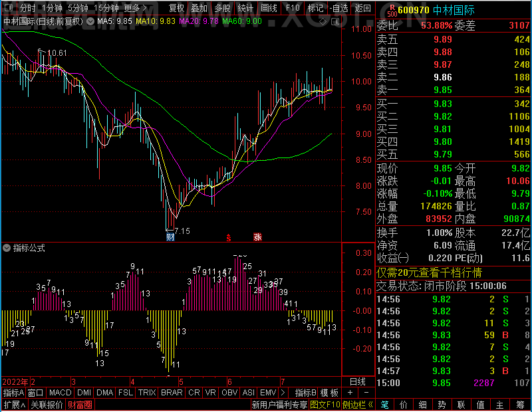Select the 势 trend tab
Image resolution: width=532 pixels, height=412 pixels.
pyautogui.click(x=442, y=405)
